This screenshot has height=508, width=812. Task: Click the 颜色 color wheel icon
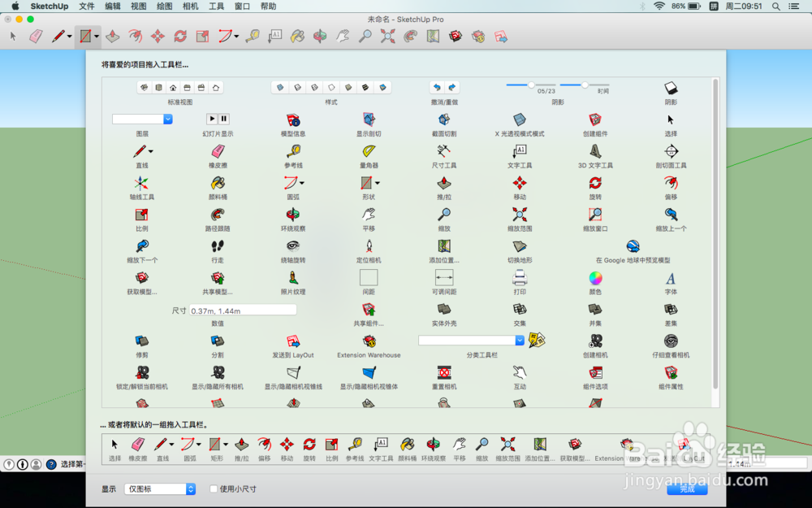tap(595, 278)
